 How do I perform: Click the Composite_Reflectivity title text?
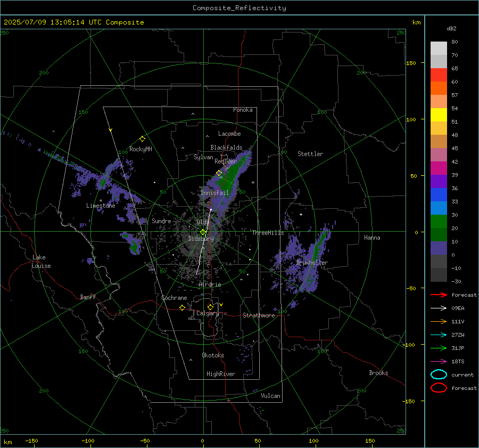point(239,8)
